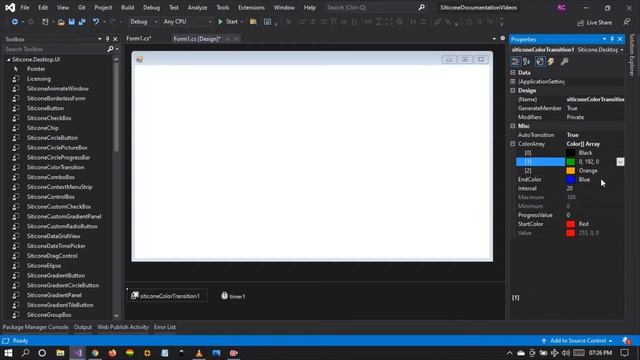
Task: Open Firefox from the taskbar
Action: [x=112, y=353]
